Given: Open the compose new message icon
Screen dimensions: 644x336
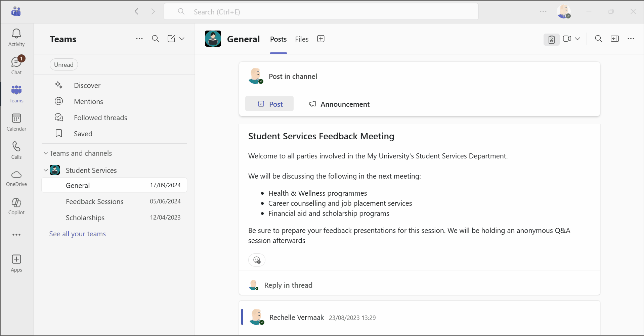Looking at the screenshot, I should click(172, 39).
